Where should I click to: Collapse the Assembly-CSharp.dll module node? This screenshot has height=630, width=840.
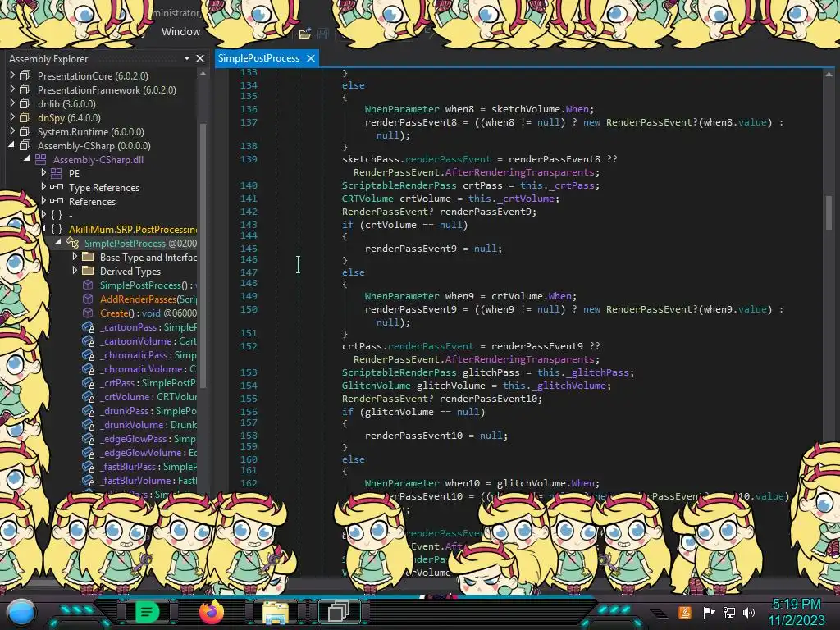coord(27,159)
